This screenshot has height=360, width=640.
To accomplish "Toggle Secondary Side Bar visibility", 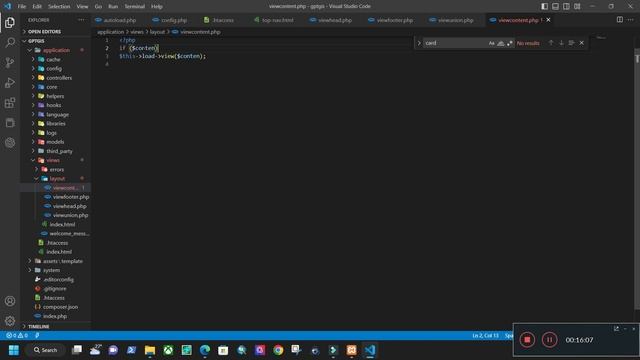I will coord(566,6).
